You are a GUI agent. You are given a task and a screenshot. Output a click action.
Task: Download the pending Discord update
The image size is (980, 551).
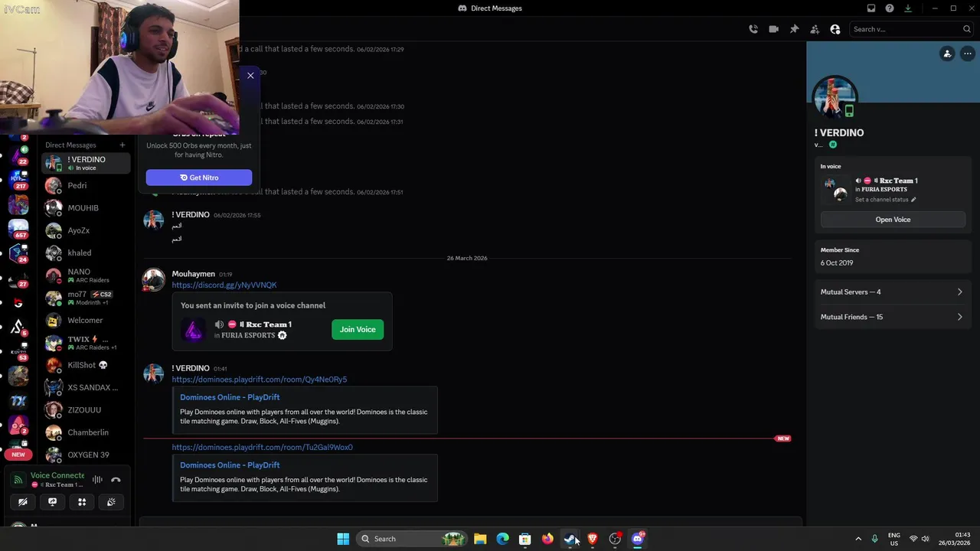(x=908, y=8)
